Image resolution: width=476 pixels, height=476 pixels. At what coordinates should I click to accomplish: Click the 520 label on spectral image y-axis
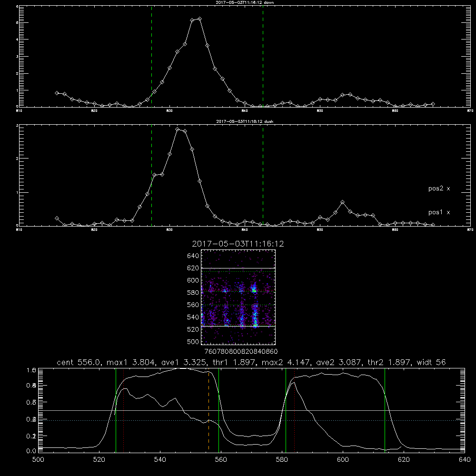(193, 329)
